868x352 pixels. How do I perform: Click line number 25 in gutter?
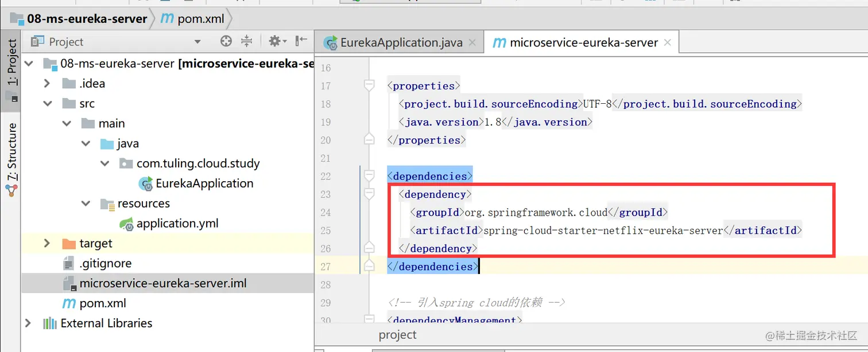tap(325, 230)
